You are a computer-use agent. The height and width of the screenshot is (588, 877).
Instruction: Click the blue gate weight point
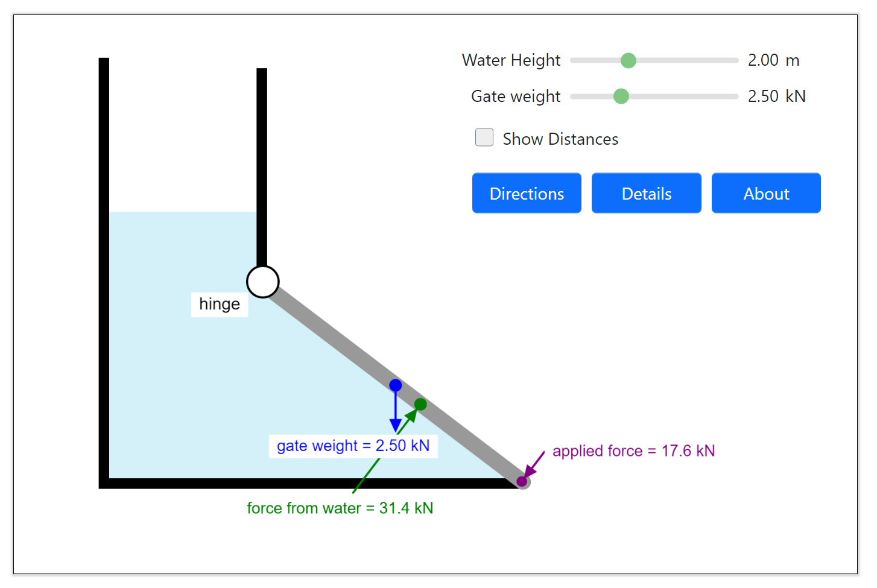click(x=396, y=385)
